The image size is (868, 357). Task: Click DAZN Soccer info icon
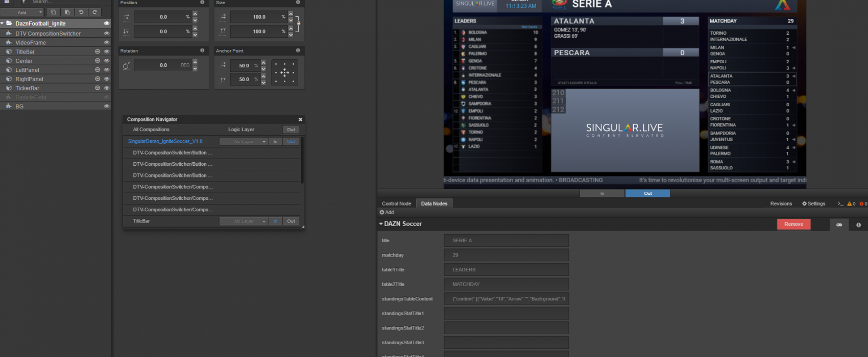(x=858, y=225)
